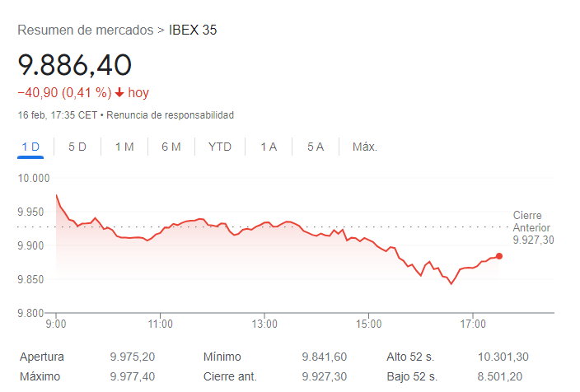Click the red endpoint dot on chart
Image resolution: width=580 pixels, height=392 pixels.
(499, 256)
